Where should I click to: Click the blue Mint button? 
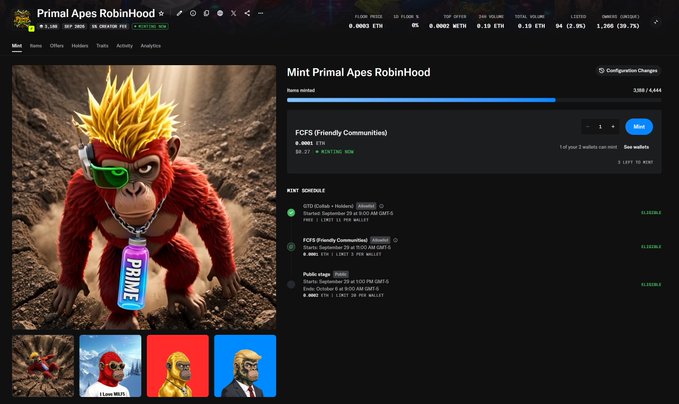coord(639,127)
